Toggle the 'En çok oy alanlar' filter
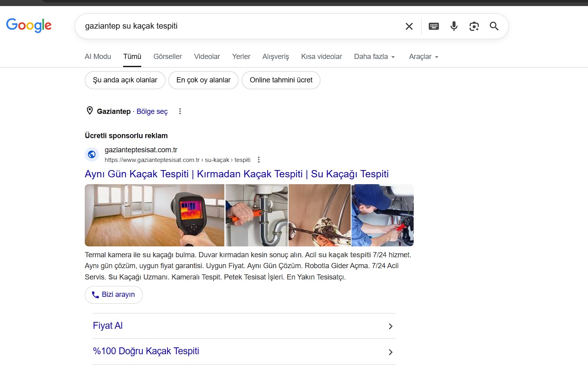Image resolution: width=588 pixels, height=372 pixels. [x=203, y=80]
